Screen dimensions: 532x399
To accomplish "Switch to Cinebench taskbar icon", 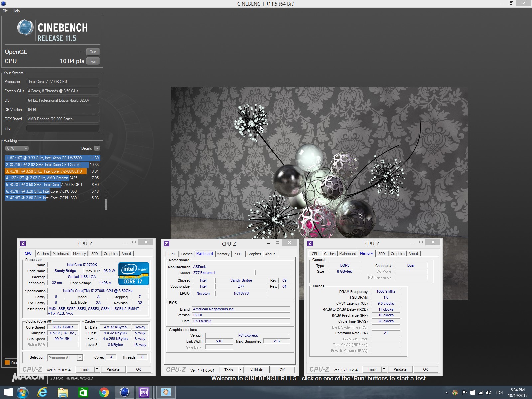I will (124, 393).
